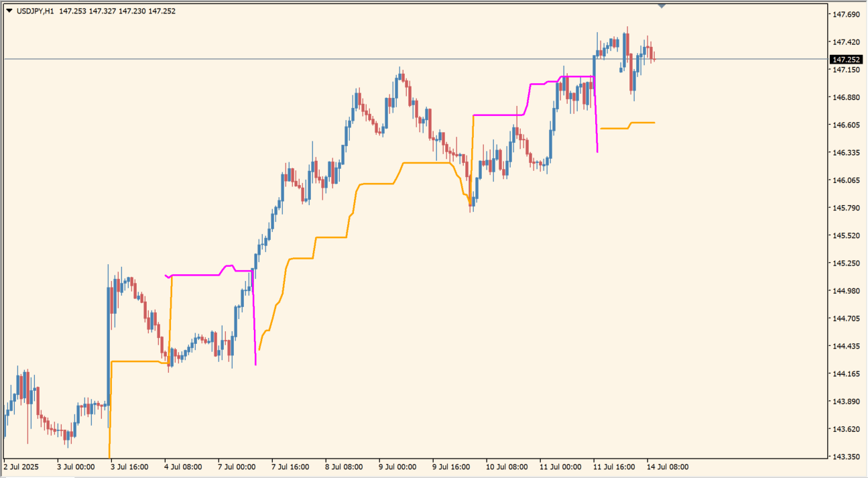This screenshot has height=478, width=868.
Task: Click the 3 Jul 00:00 time label
Action: (76, 467)
